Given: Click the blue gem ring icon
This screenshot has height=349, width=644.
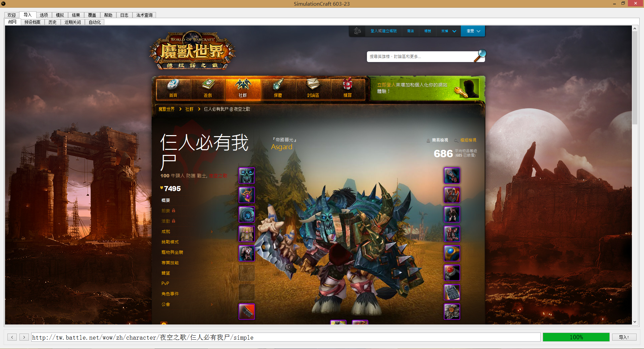Looking at the screenshot, I should tap(452, 253).
